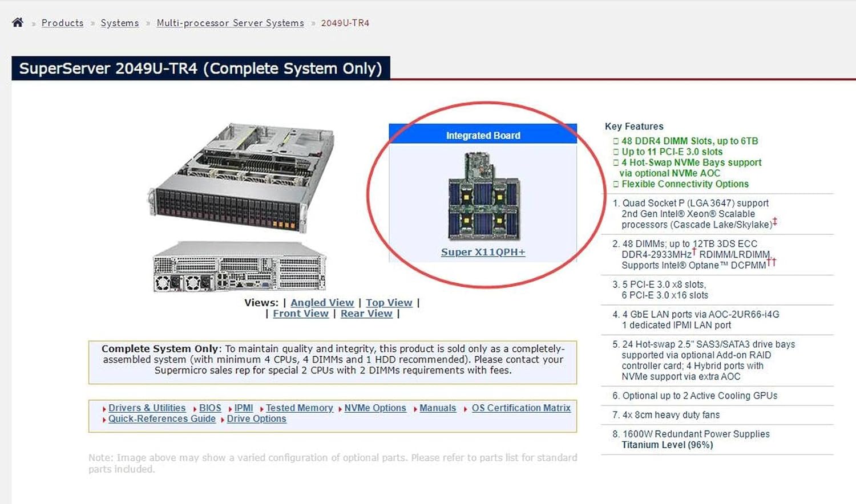Screen dimensions: 856x504
Task: Open the Quick-References Guide link
Action: [x=162, y=419]
